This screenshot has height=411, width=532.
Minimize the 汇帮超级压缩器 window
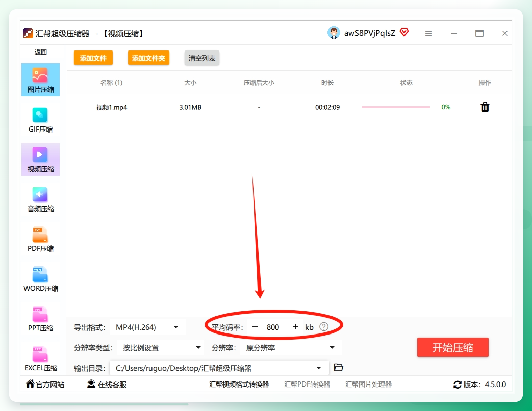(x=454, y=33)
